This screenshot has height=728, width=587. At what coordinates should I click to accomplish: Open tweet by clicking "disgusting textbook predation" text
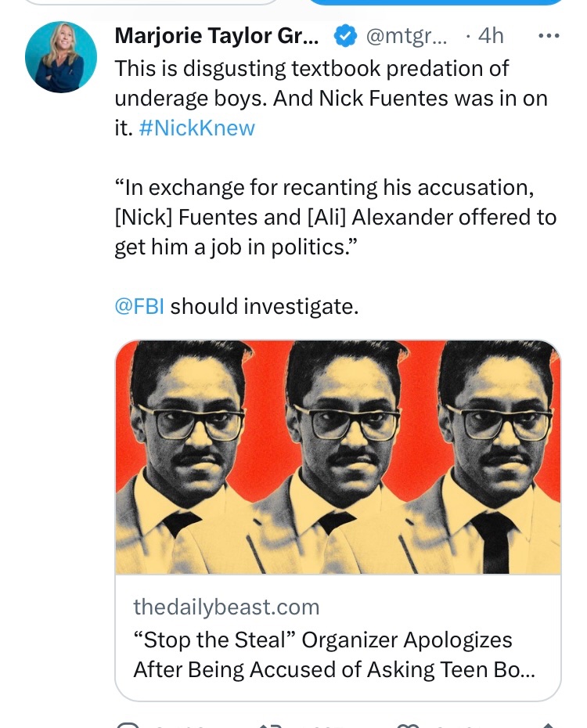tap(312, 69)
